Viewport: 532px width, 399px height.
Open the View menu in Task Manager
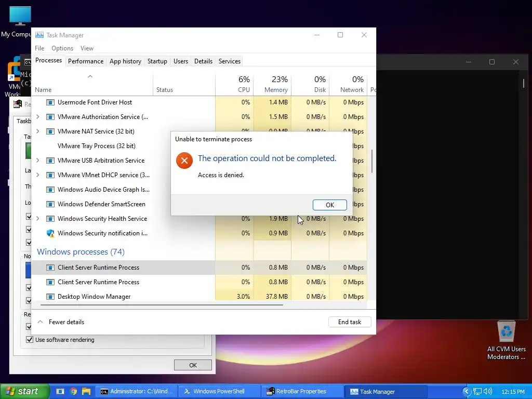pos(87,48)
